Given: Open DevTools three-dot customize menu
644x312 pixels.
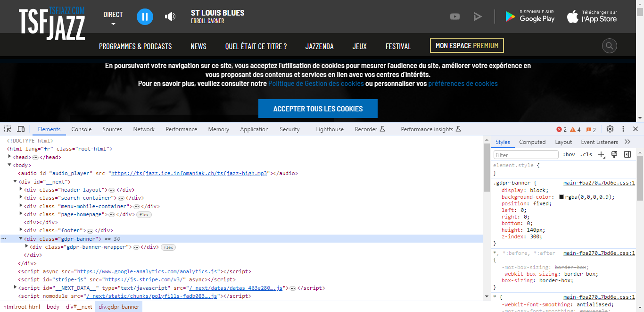Looking at the screenshot, I should coord(623,129).
